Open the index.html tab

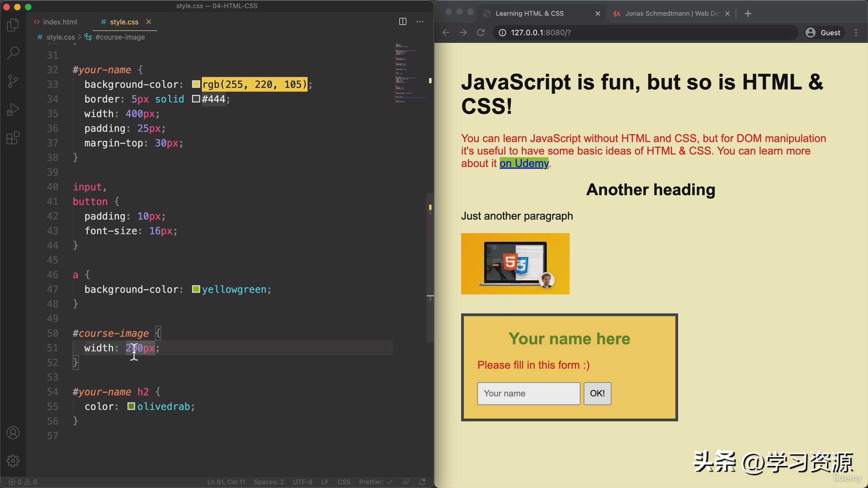point(60,22)
